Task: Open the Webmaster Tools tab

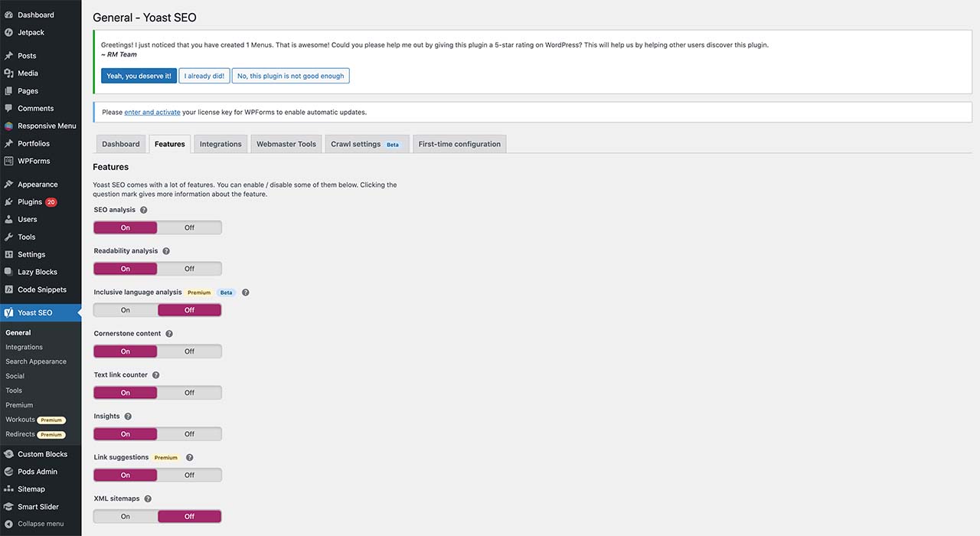Action: [x=286, y=144]
